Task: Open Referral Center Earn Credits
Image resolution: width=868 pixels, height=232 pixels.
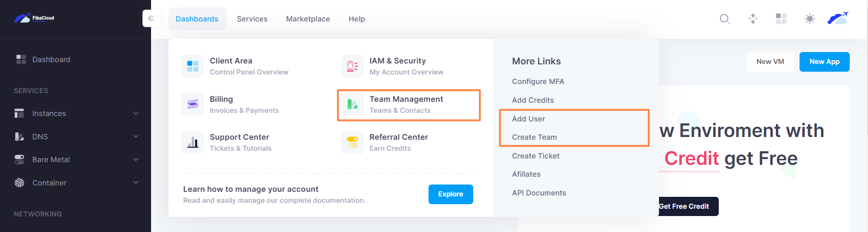Action: tap(399, 142)
